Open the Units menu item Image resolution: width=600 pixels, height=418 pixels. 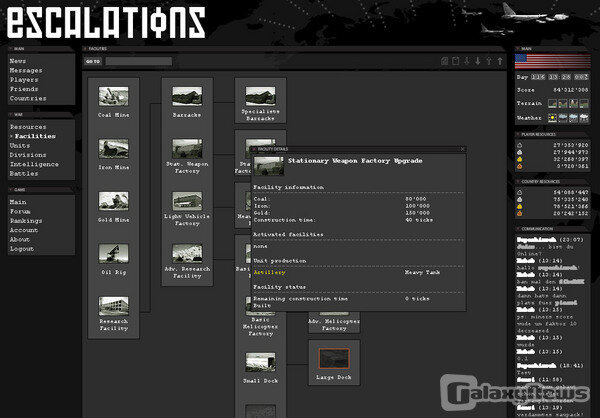point(20,145)
